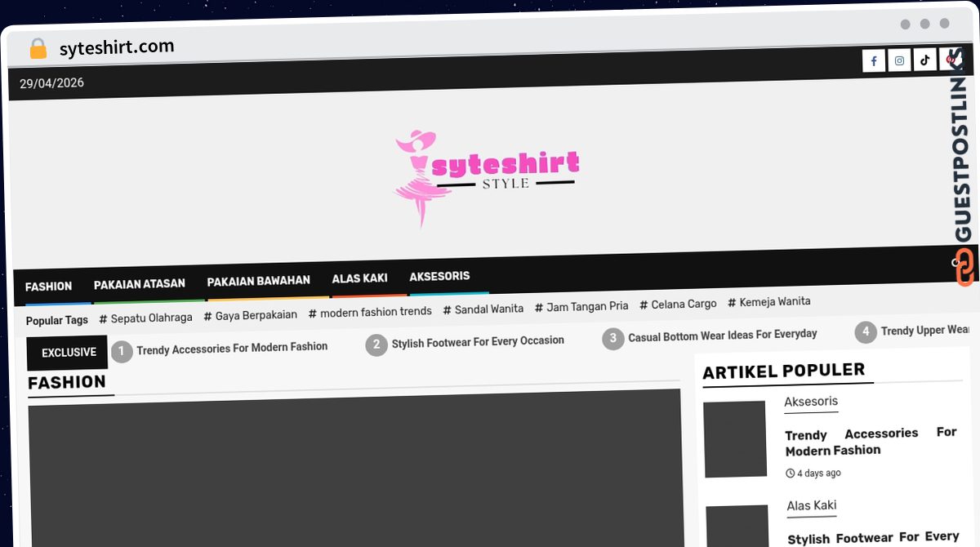Click the syteshirt Style logo
Image resolution: width=980 pixels, height=547 pixels.
click(x=487, y=178)
